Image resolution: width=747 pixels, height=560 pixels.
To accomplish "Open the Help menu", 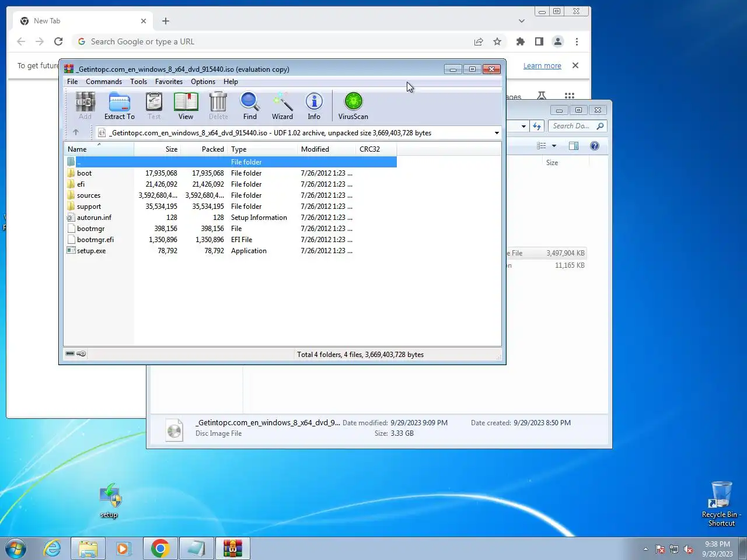I will click(231, 82).
